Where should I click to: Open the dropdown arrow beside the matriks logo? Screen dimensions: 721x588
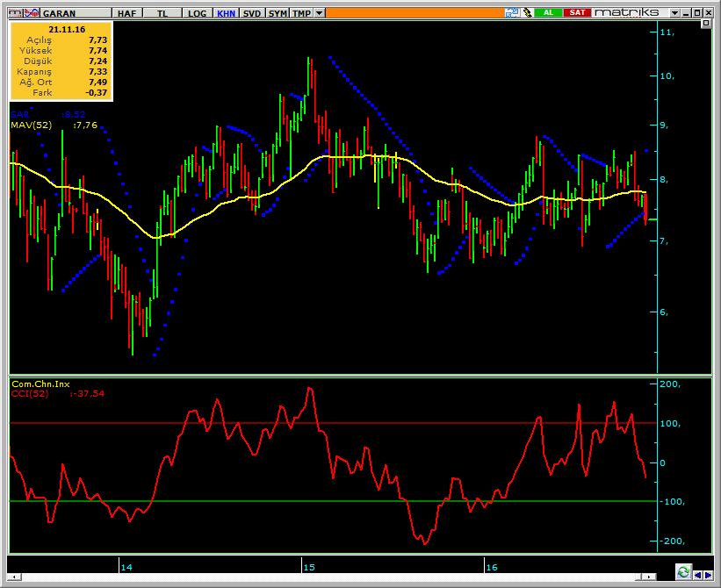pyautogui.click(x=674, y=13)
